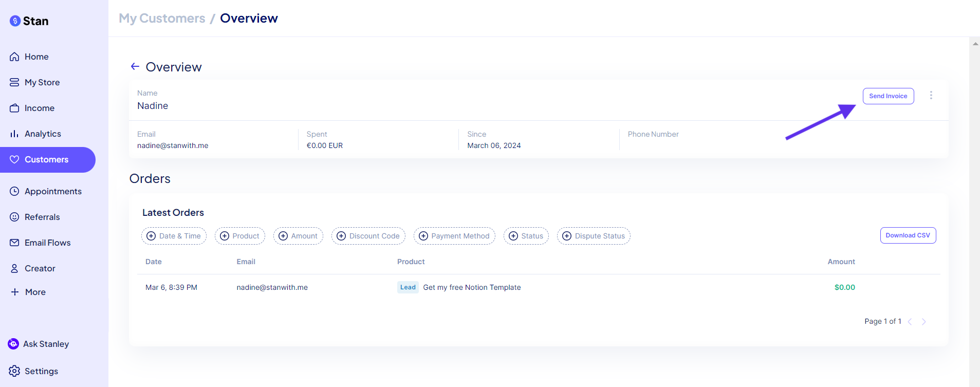Click the Settings gear icon

pos(14,371)
